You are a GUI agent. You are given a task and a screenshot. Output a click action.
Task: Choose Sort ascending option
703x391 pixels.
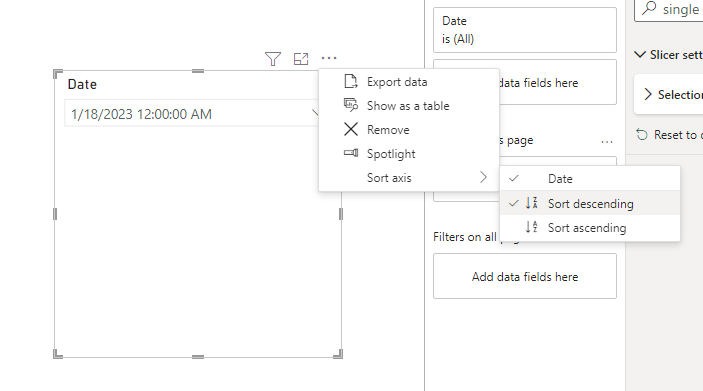point(590,227)
